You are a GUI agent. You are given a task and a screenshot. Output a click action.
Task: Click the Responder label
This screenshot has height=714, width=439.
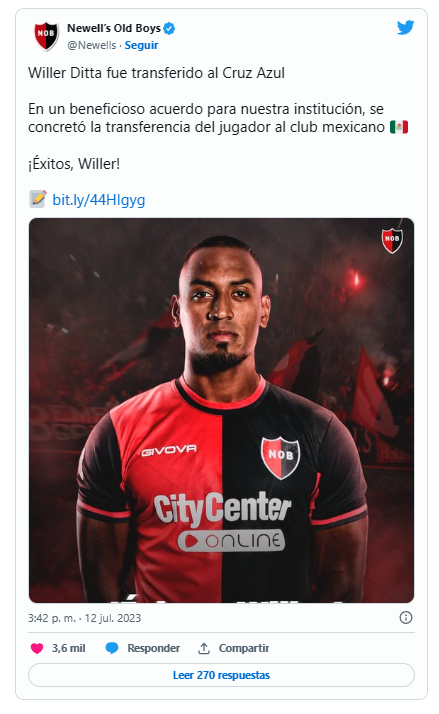(153, 648)
